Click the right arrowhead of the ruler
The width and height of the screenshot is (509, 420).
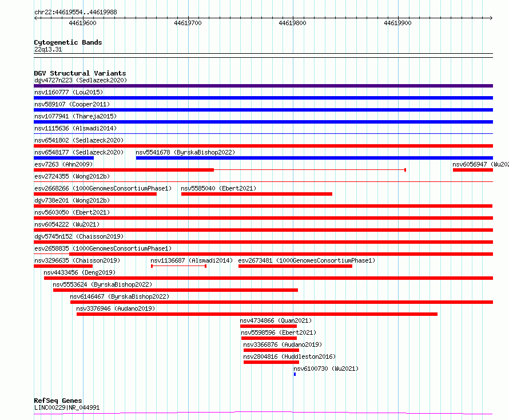pos(491,18)
